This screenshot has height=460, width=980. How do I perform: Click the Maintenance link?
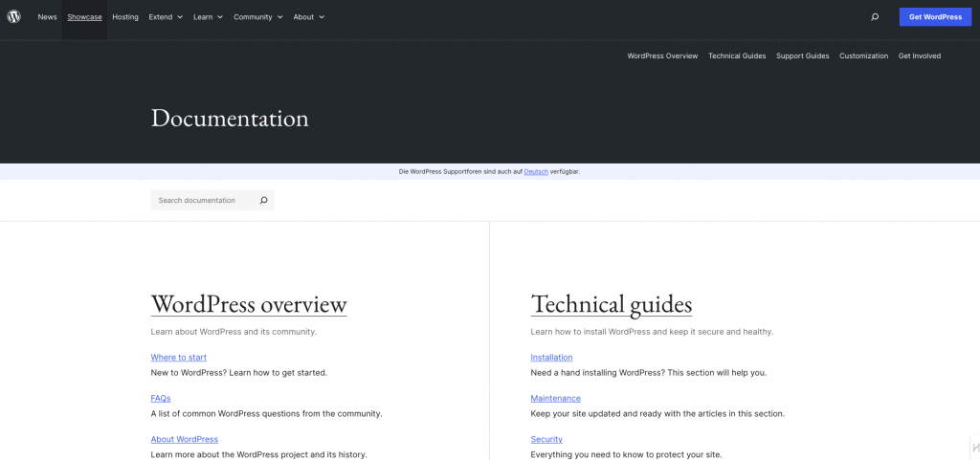[x=555, y=399]
